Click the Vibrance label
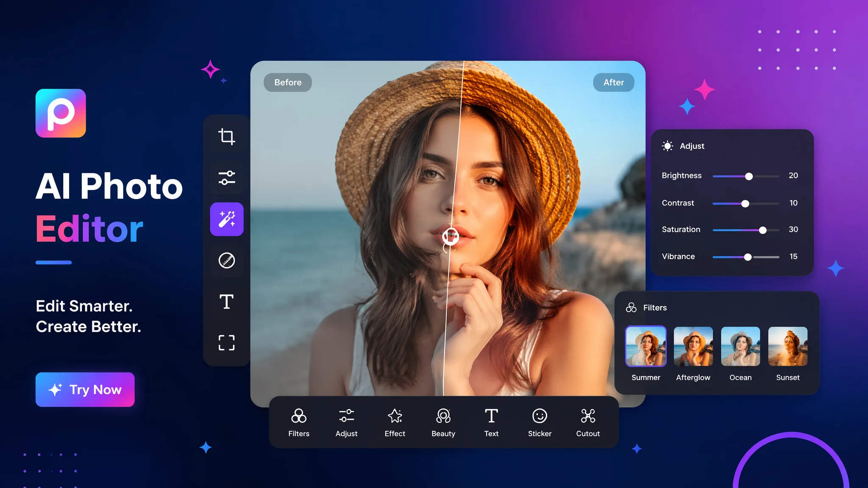 678,256
